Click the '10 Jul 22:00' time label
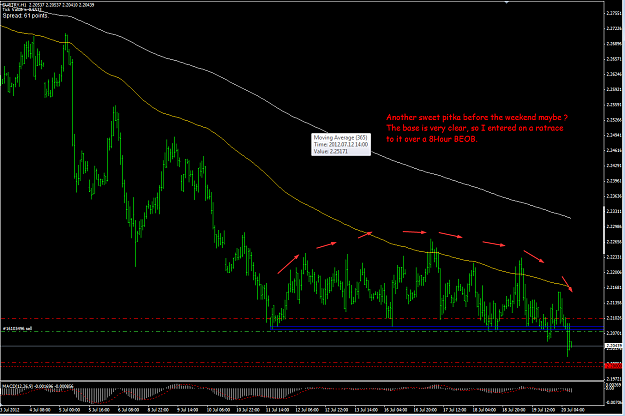Screen dimensions: 625x416 (x=248, y=410)
